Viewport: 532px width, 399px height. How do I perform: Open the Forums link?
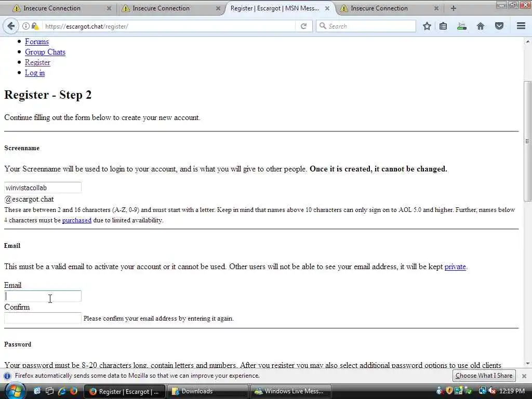point(37,42)
